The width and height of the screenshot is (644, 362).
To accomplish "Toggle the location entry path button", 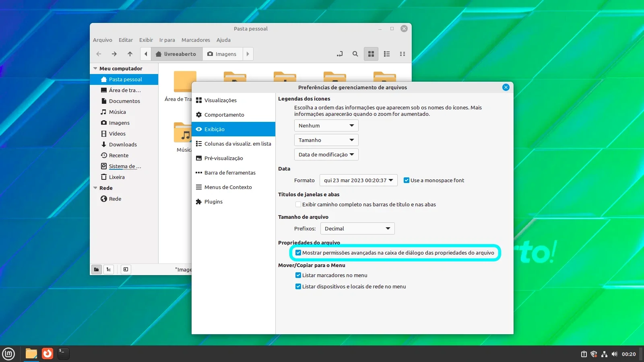I will click(340, 54).
